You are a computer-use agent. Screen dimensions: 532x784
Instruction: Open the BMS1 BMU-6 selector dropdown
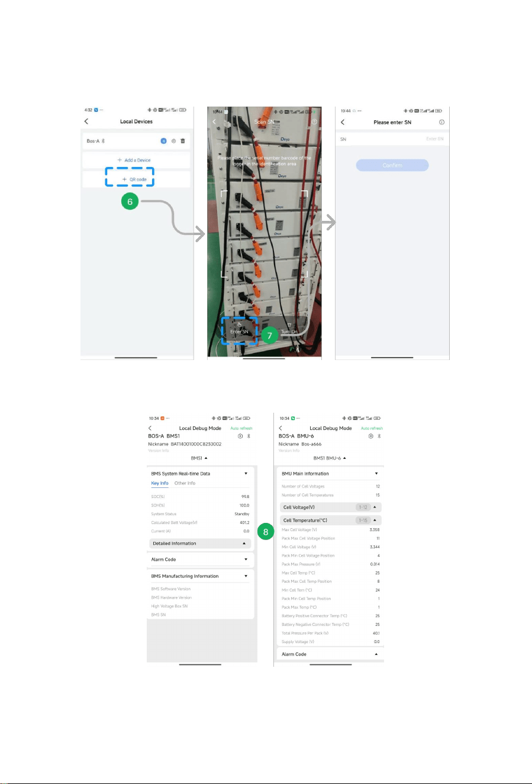(x=330, y=458)
